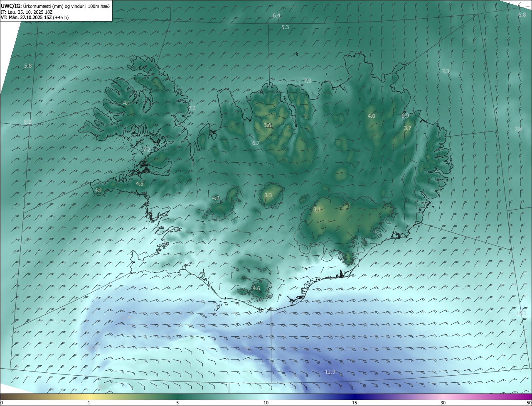532x406 pixels.
Task: Click the 6.4 value on the map
Action: (x=276, y=15)
